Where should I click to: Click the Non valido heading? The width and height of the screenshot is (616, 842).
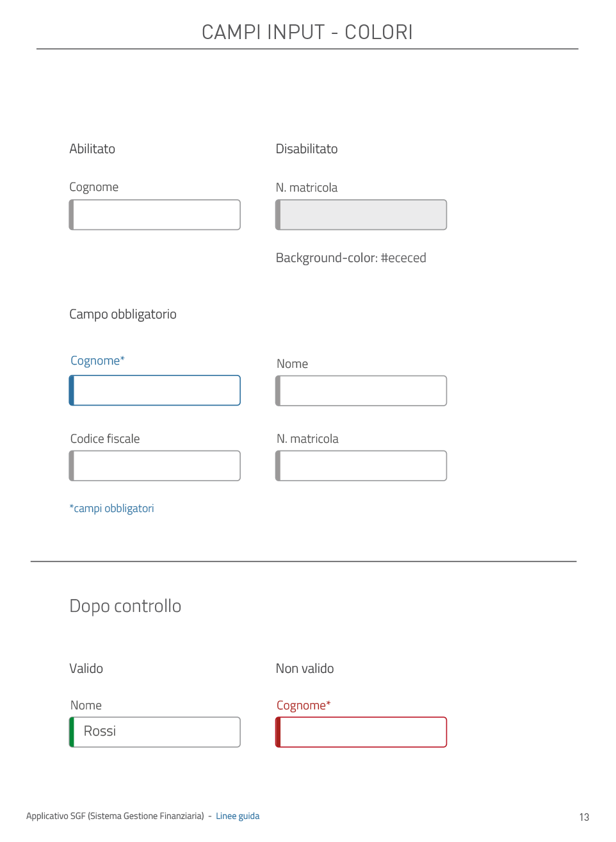305,668
